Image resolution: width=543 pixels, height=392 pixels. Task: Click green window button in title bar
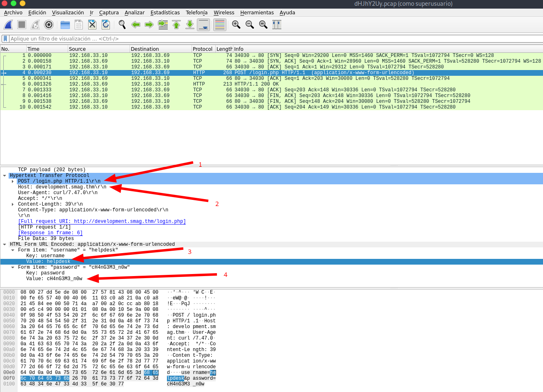point(14,3)
